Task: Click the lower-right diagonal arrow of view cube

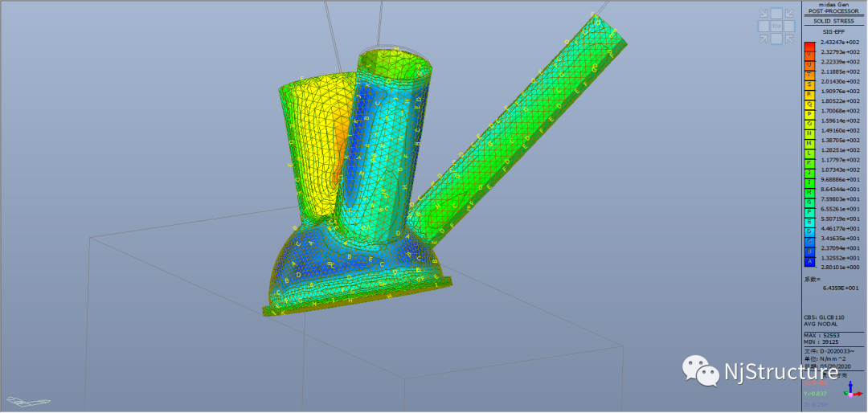Action: tap(789, 39)
